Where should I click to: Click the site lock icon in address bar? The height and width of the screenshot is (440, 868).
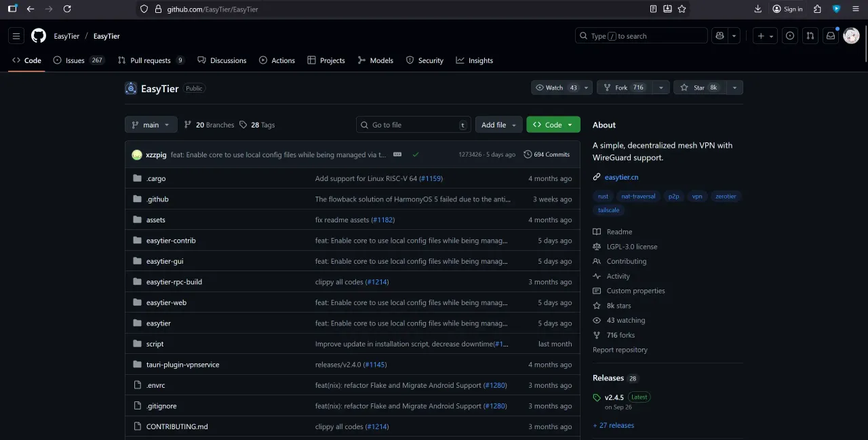tap(158, 9)
